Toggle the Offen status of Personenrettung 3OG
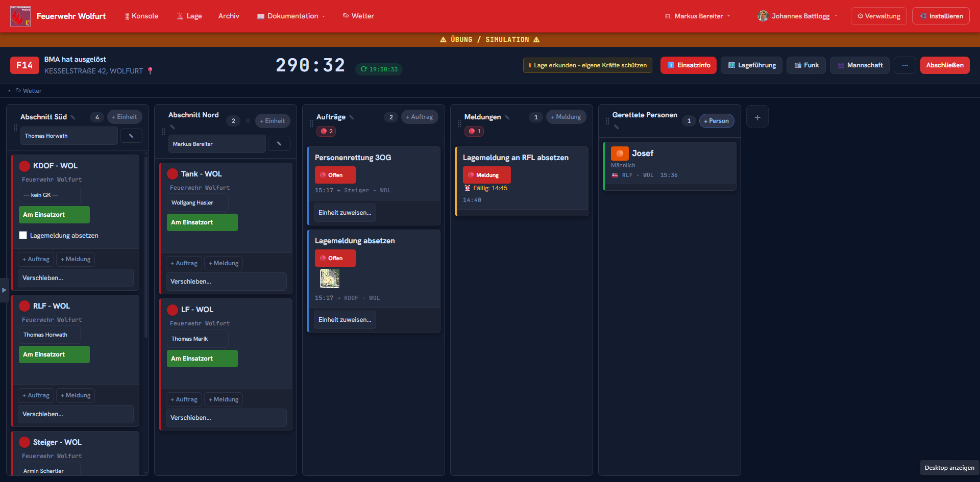This screenshot has height=482, width=980. click(x=335, y=175)
